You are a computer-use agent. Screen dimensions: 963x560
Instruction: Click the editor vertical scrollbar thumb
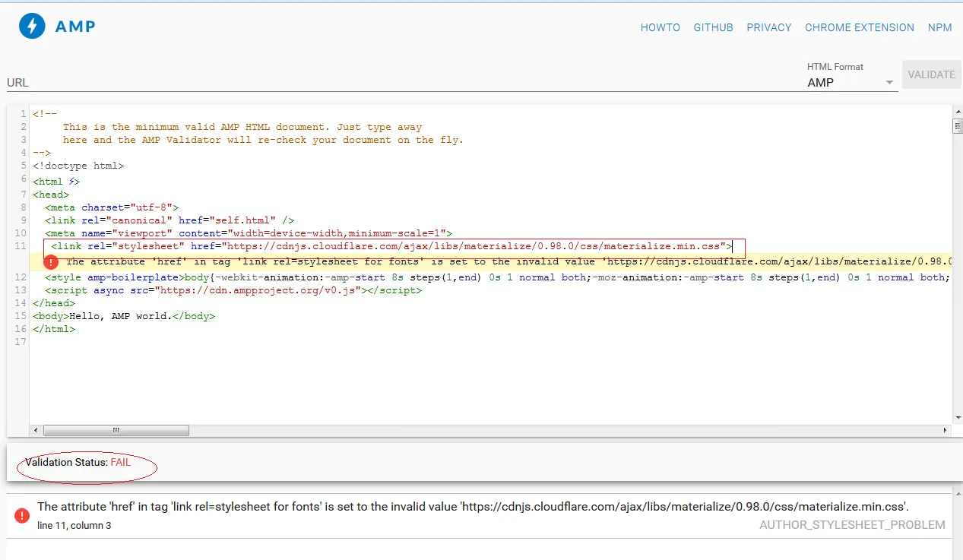(x=958, y=126)
